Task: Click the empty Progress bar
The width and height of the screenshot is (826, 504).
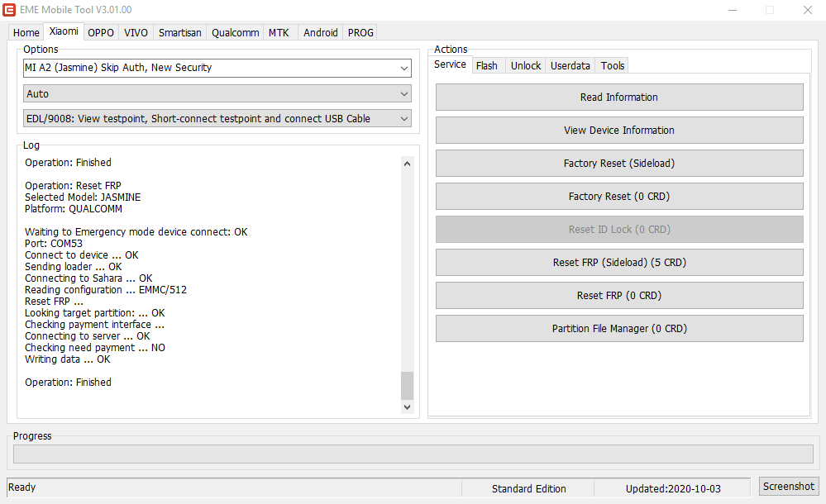Action: click(x=413, y=454)
